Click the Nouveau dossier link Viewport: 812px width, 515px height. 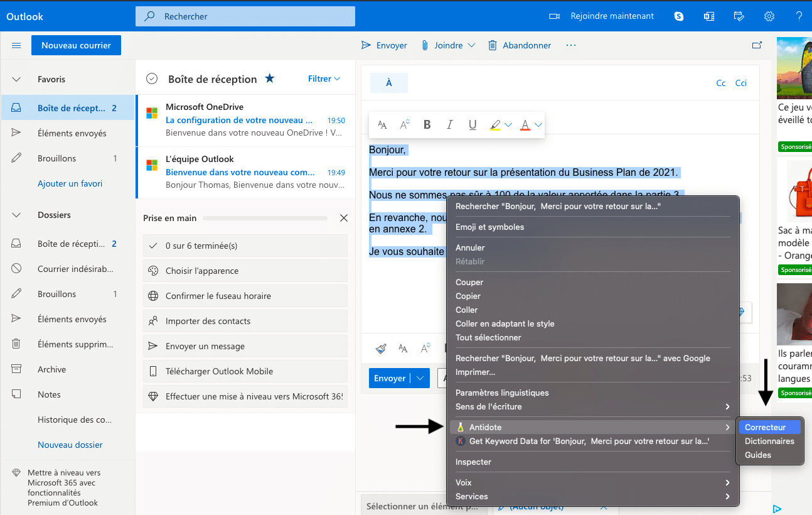click(x=70, y=445)
